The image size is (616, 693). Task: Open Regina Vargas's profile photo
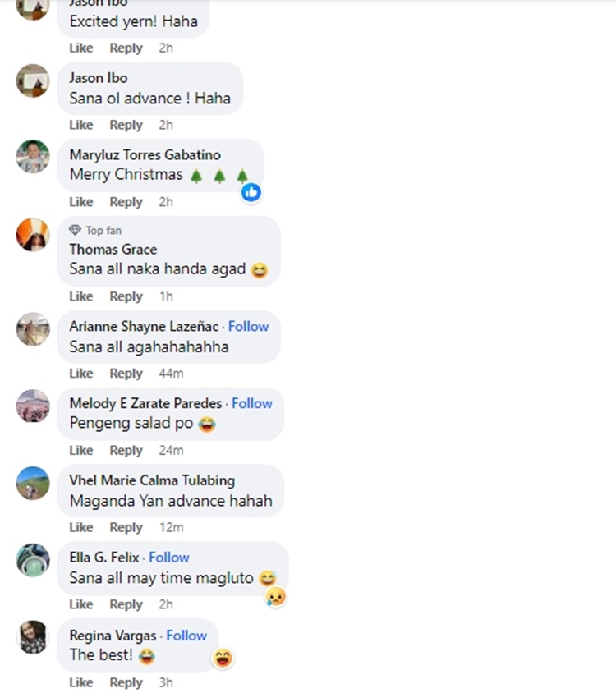tap(33, 637)
